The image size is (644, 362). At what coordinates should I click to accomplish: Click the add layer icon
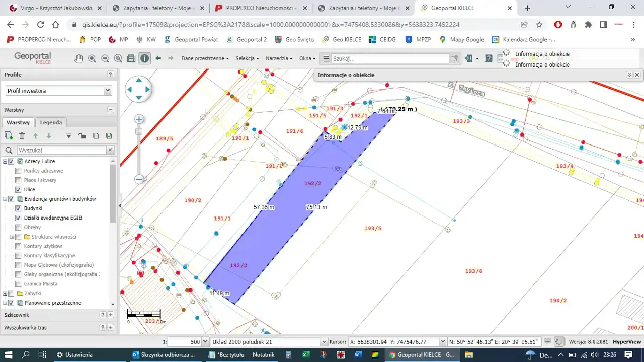(9, 136)
